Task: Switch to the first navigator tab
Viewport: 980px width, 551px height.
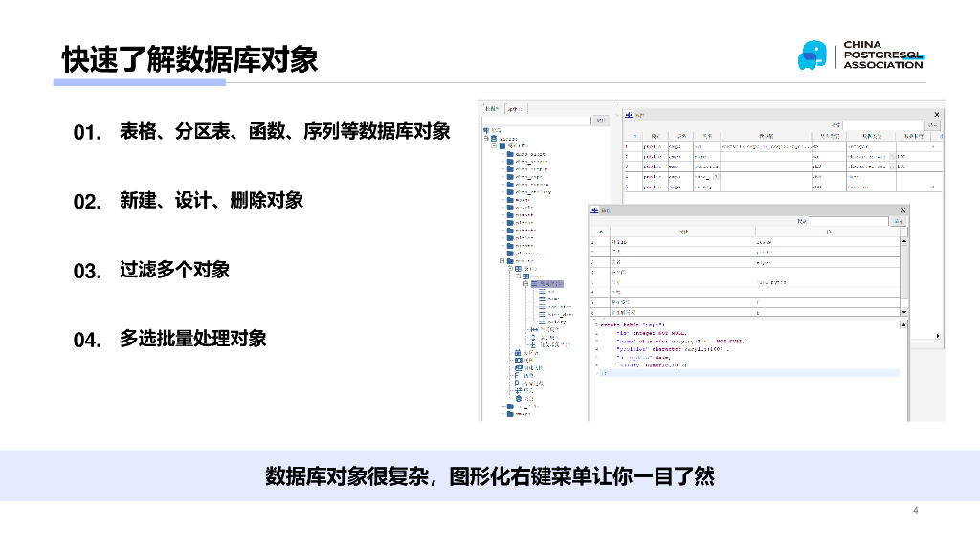Action: pos(492,109)
